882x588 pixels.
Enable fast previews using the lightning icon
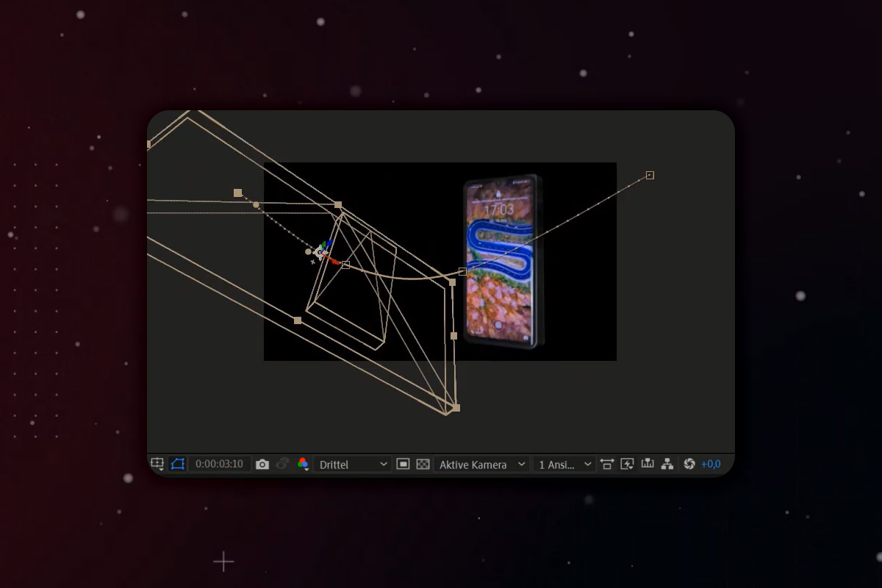click(x=626, y=464)
